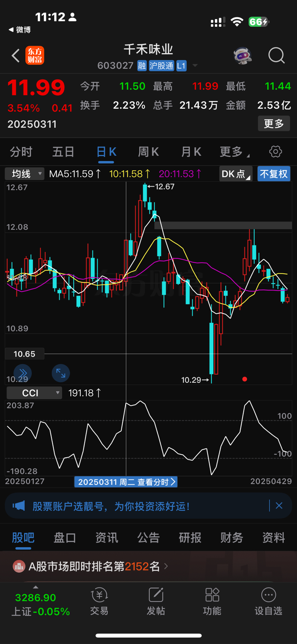Switch to 五日 chart tab
The width and height of the screenshot is (297, 644).
[63, 152]
